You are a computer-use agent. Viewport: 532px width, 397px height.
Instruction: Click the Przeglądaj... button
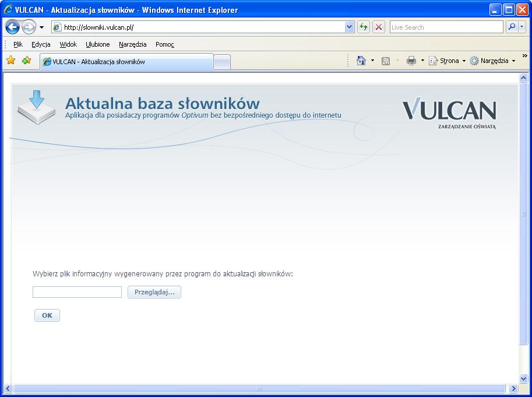coord(154,292)
